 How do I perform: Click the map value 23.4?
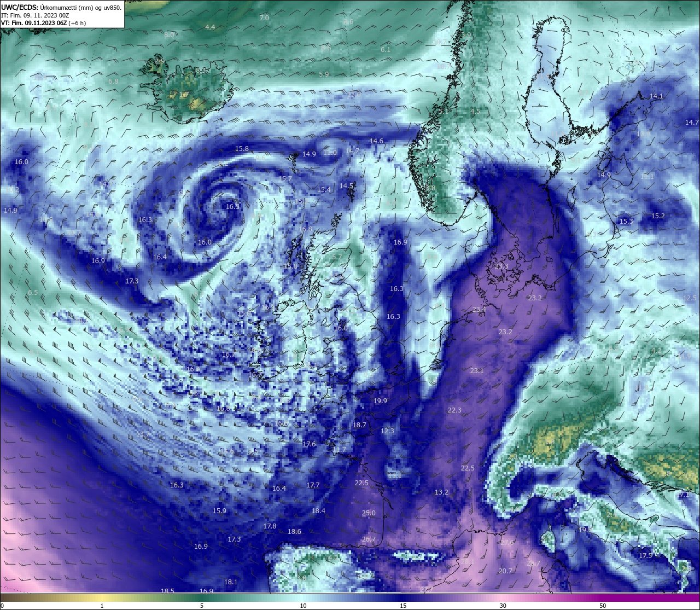pyautogui.click(x=479, y=309)
